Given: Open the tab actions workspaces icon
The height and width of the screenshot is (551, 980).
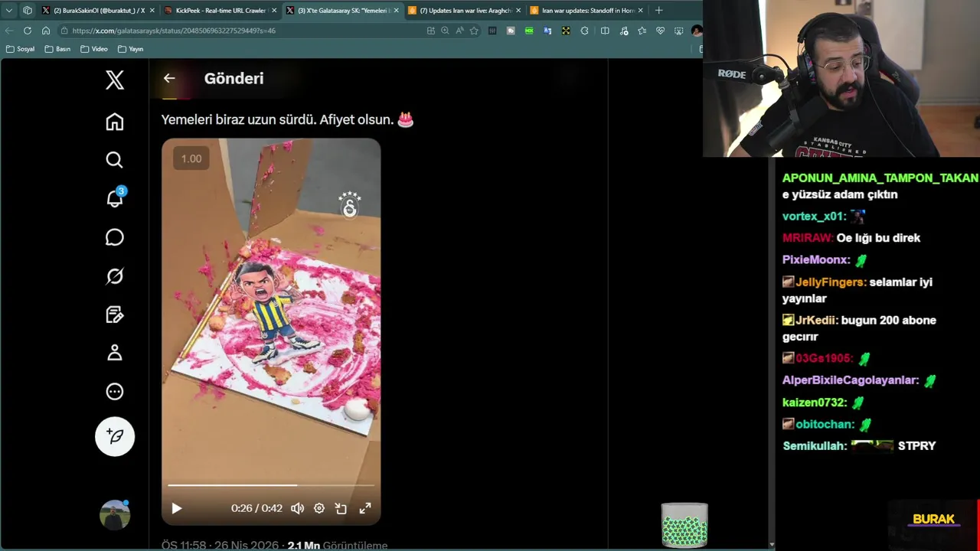Looking at the screenshot, I should coord(28,10).
